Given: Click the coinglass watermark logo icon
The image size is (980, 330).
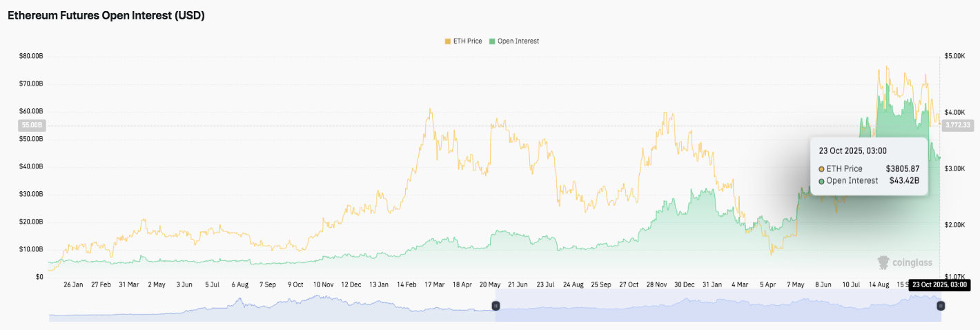Looking at the screenshot, I should (883, 262).
